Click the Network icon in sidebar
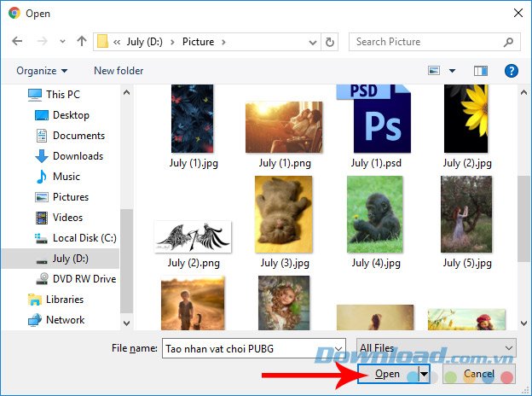The width and height of the screenshot is (532, 396). [x=35, y=320]
